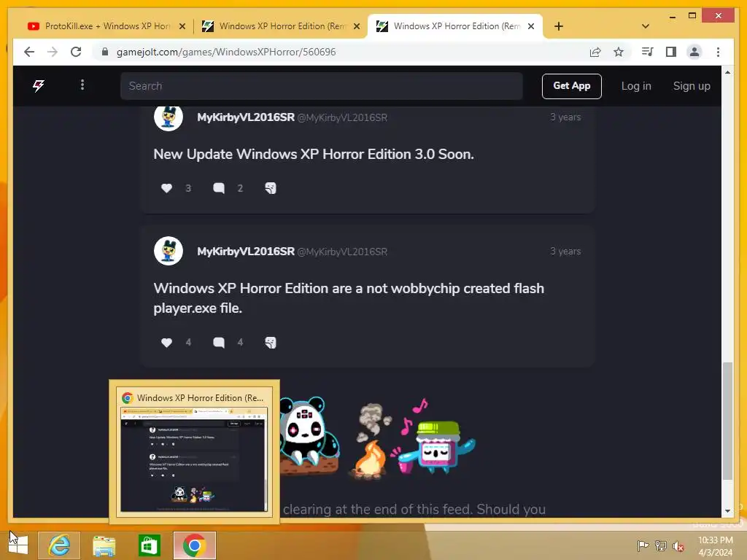
Task: Open the second post's 3 years timestamp
Action: point(565,252)
